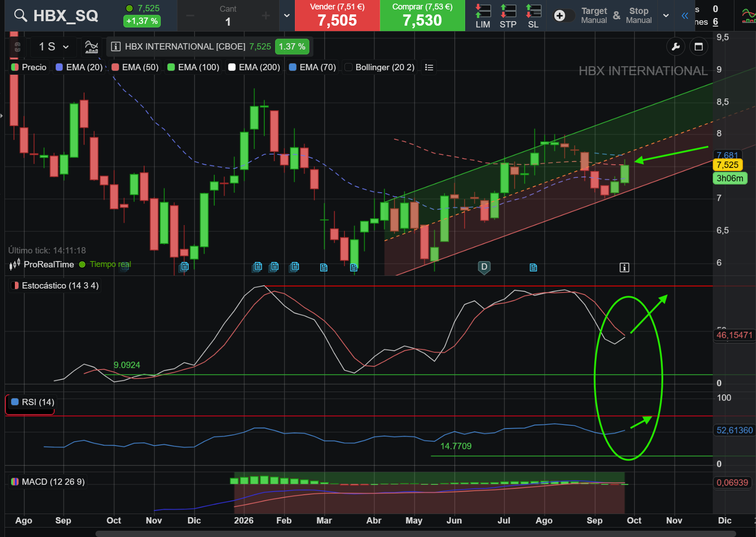Screen dimensions: 756x537
Task: Select the RSI (14) indicator label
Action: pos(32,402)
